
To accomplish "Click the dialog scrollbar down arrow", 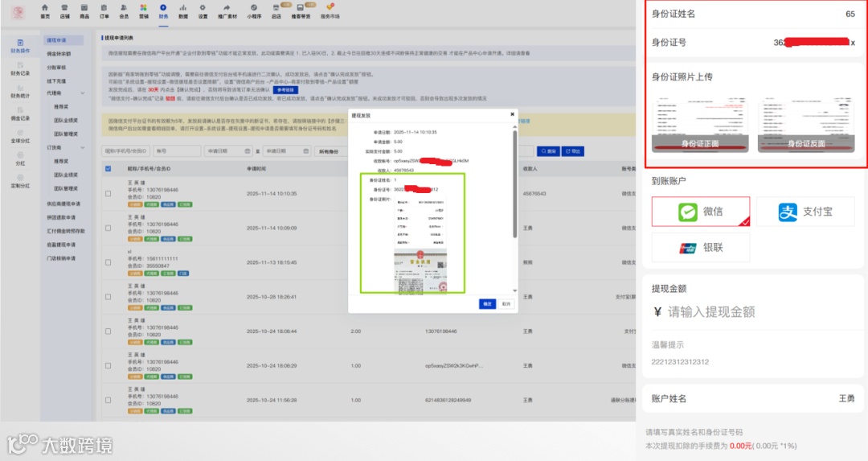I will pos(515,290).
